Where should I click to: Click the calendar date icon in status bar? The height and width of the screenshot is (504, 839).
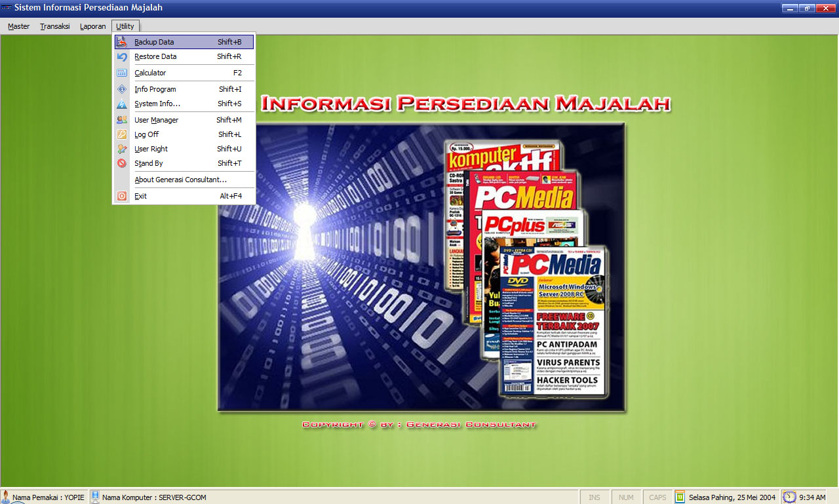(680, 497)
